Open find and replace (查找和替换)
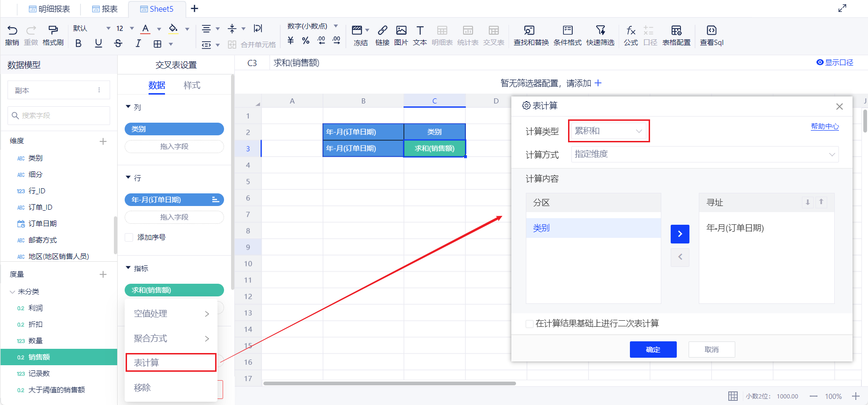The height and width of the screenshot is (405, 868). [x=529, y=31]
